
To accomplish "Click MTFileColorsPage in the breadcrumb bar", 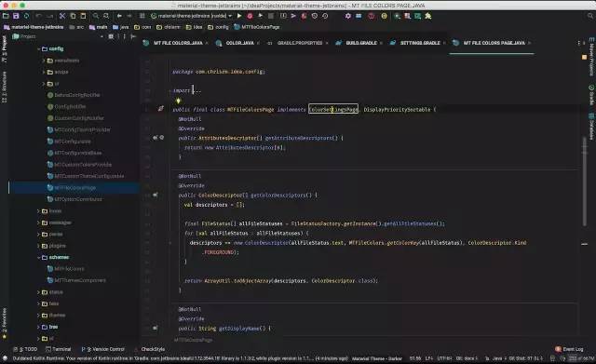I will 257,27.
